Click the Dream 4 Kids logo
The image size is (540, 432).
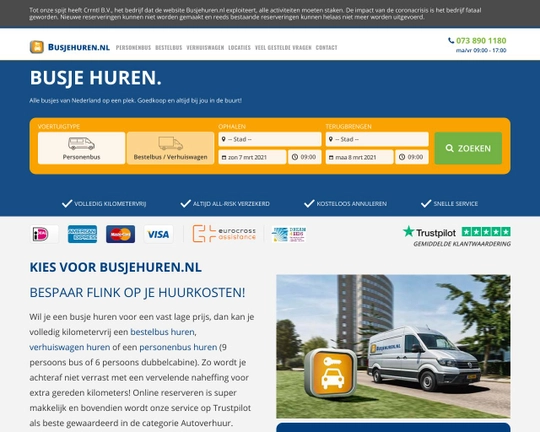click(289, 234)
